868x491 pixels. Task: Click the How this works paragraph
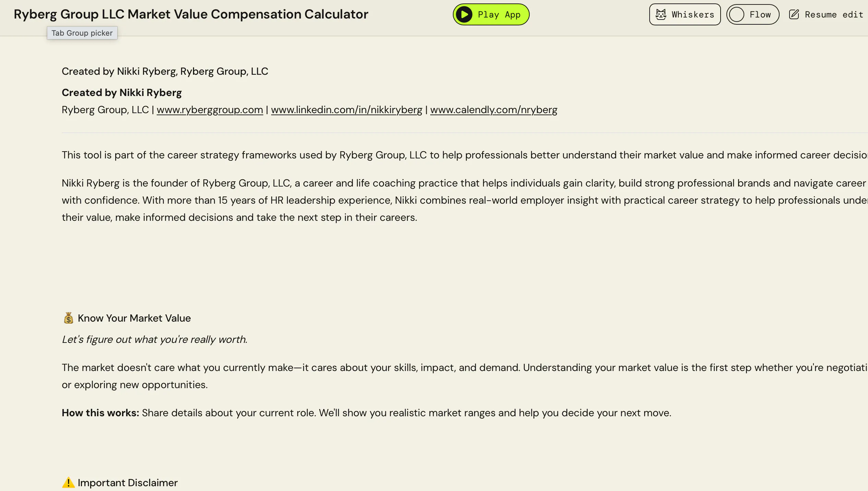click(366, 413)
